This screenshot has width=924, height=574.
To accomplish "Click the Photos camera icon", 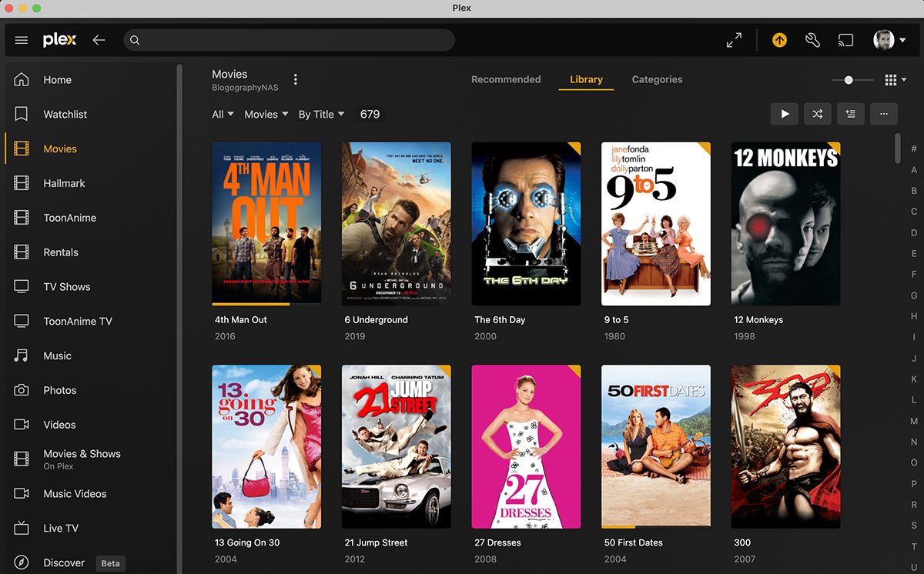I will 22,390.
